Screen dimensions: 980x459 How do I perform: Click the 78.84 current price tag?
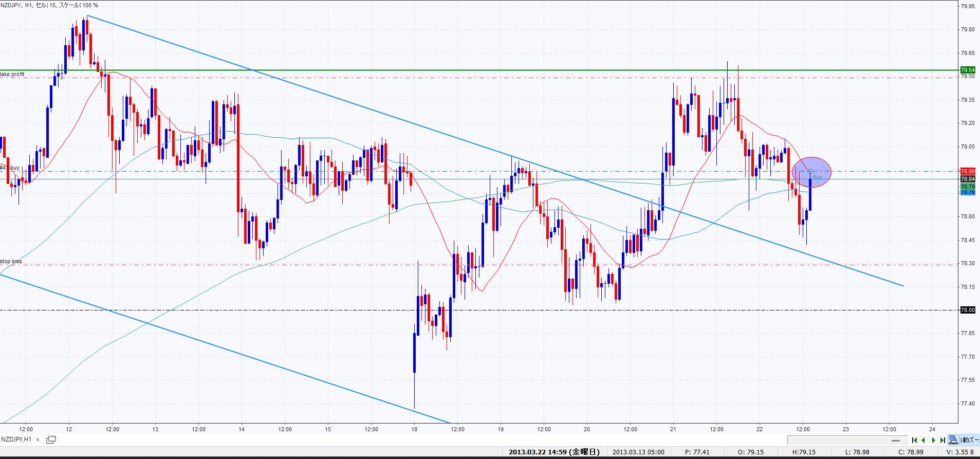(x=967, y=179)
